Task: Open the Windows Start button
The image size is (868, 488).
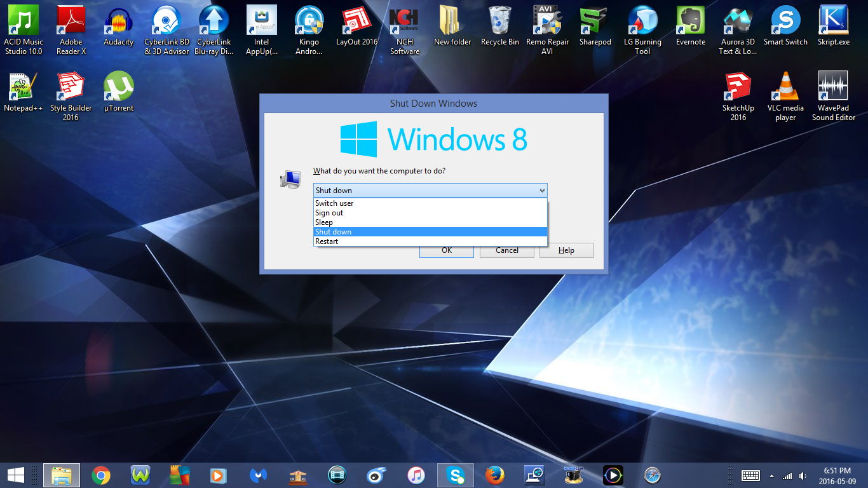Action: pos(16,475)
